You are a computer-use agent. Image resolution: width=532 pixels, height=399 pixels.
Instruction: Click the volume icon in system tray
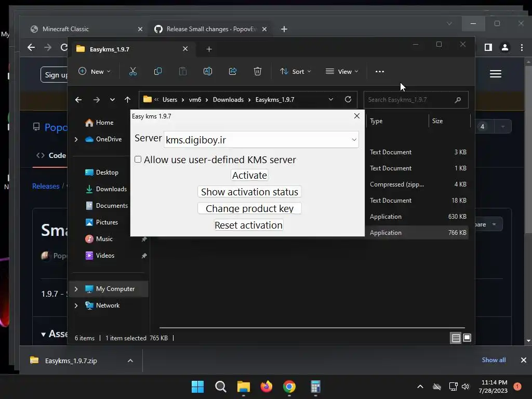tap(465, 387)
